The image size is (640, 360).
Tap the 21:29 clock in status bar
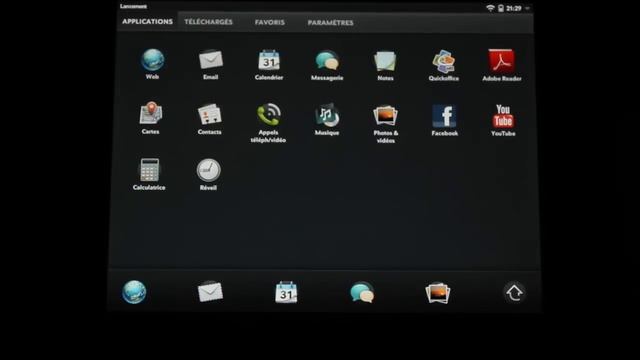pos(514,8)
